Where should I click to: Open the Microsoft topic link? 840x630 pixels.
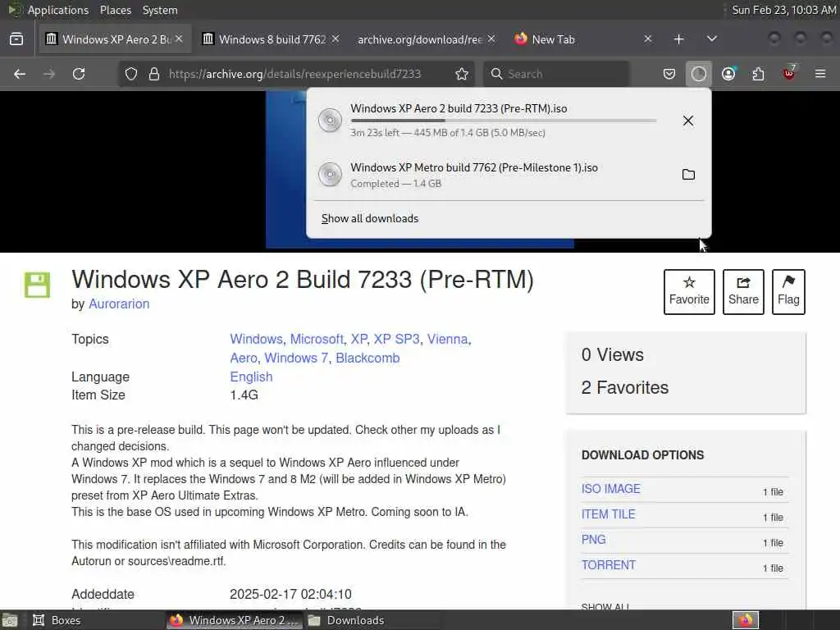click(x=317, y=339)
